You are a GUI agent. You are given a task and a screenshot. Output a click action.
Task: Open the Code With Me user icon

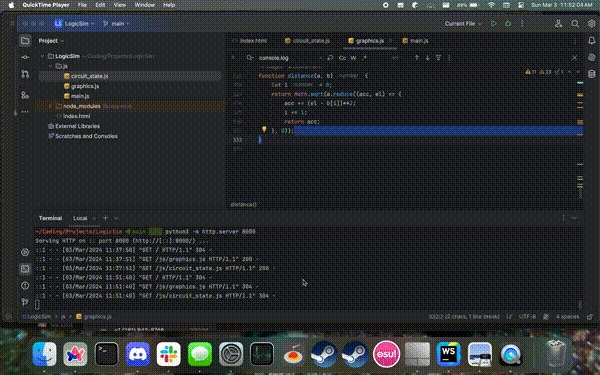point(558,24)
